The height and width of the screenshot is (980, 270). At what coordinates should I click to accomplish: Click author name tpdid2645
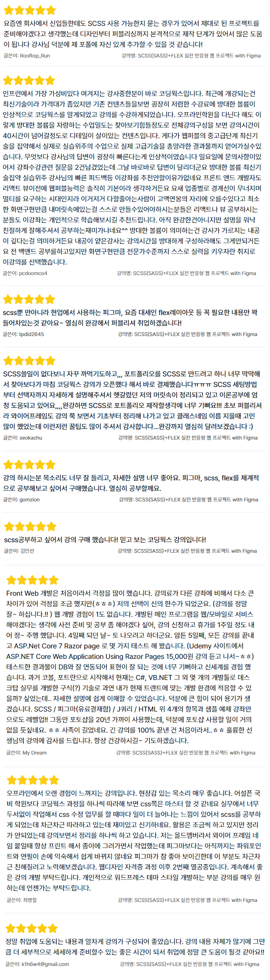coord(32,334)
